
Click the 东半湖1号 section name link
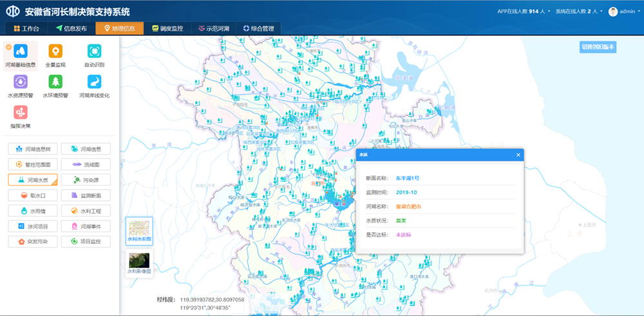click(x=407, y=177)
